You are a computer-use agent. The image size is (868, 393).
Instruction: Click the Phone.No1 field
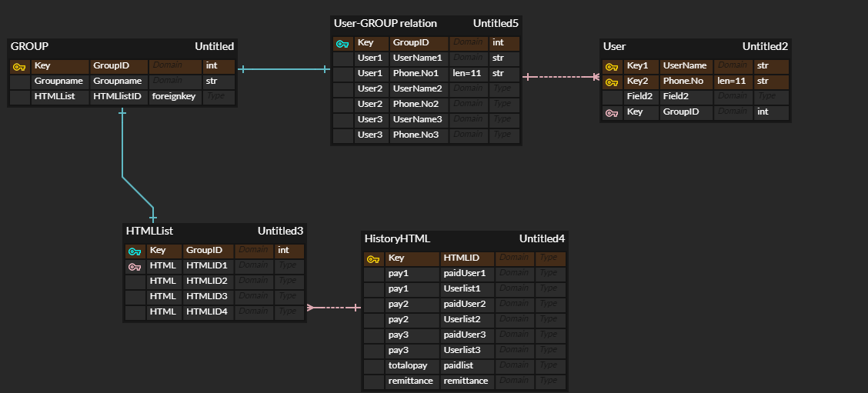coord(419,74)
